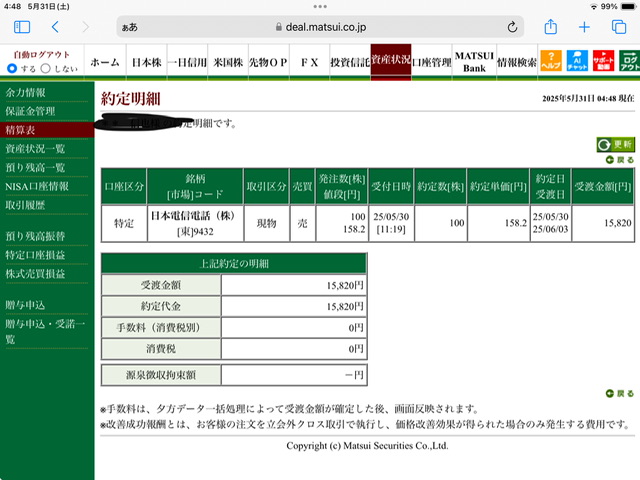Click the 手数料（消費税別） row label
The height and width of the screenshot is (480, 640).
coord(161,328)
